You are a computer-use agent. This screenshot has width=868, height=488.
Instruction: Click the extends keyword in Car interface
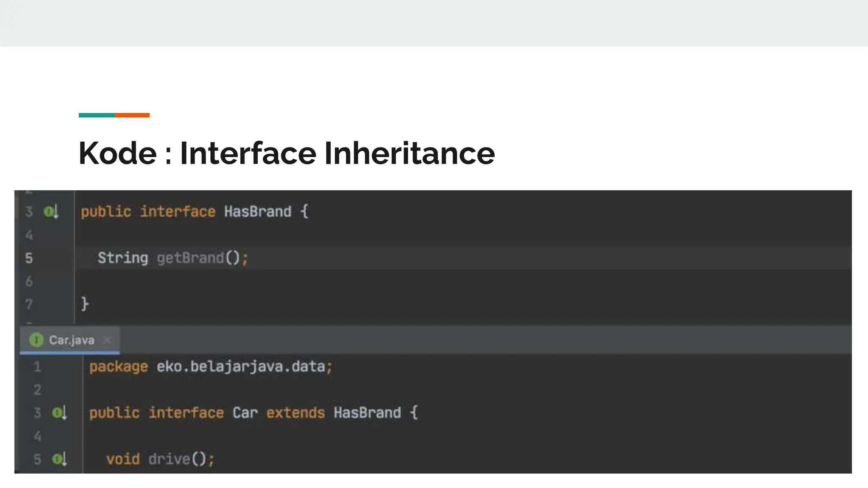(295, 413)
